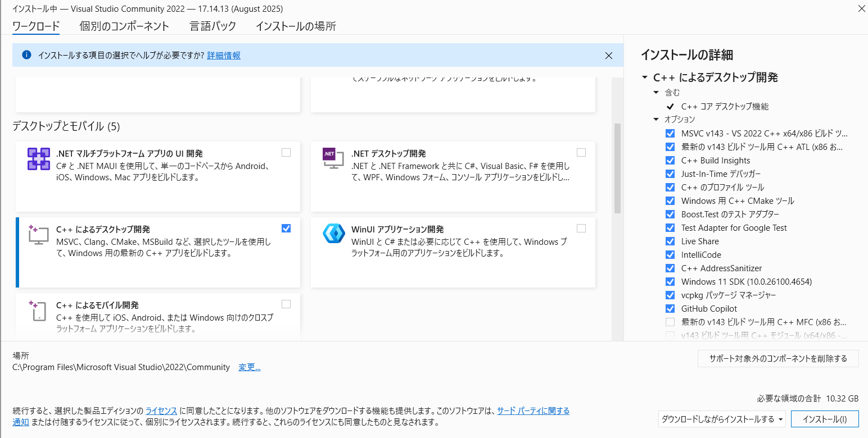Open the 詳細情報 help link
The image size is (868, 438).
coord(224,55)
